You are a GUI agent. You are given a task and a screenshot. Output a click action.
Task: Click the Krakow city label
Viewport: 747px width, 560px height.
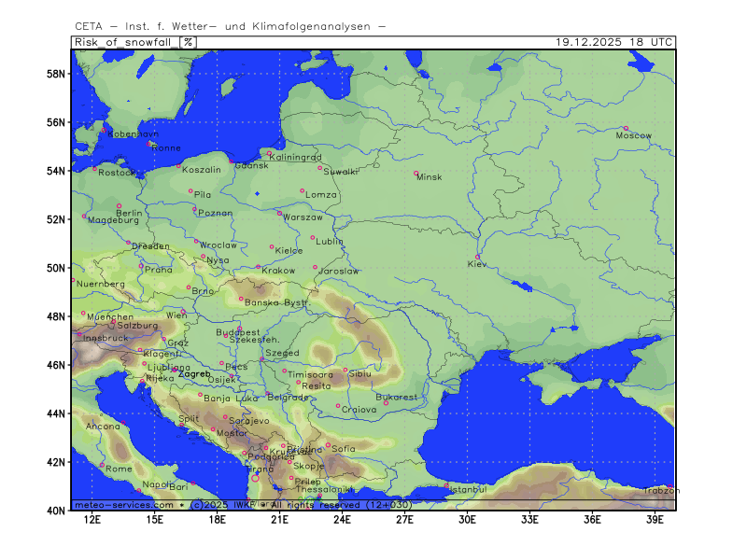coord(278,271)
